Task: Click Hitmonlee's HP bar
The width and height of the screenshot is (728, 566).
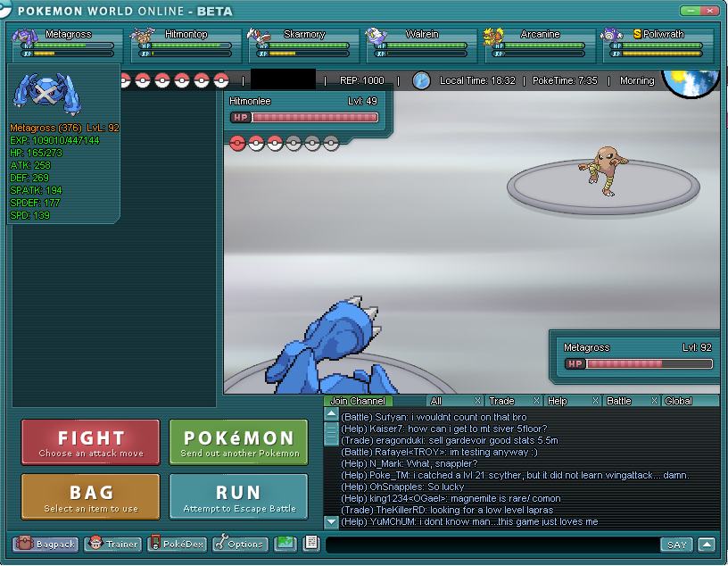Action: click(x=304, y=118)
